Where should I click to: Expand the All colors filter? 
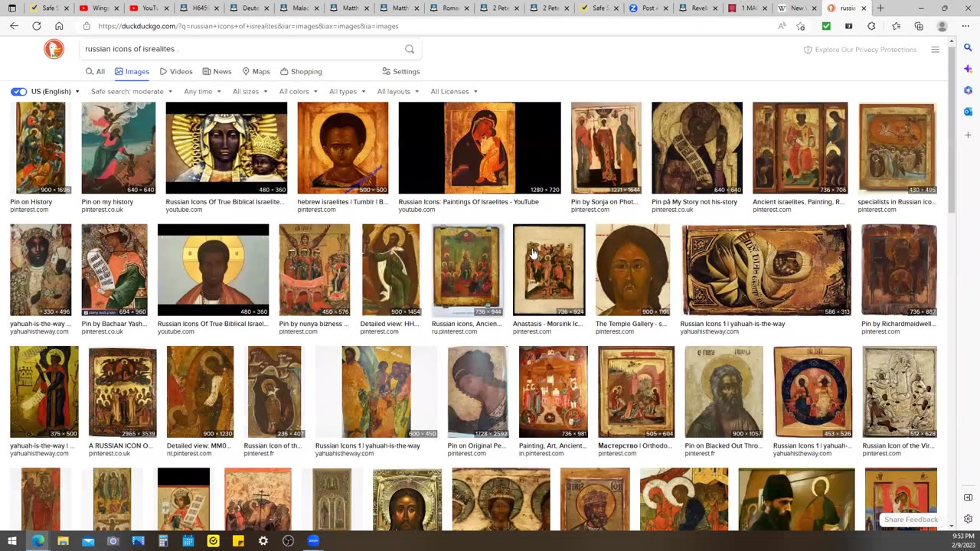(x=299, y=92)
